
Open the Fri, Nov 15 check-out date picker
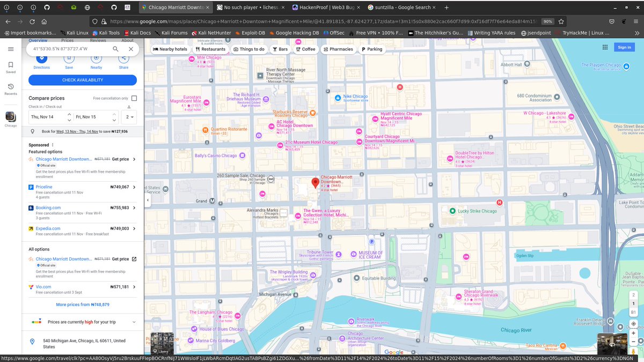96,116
